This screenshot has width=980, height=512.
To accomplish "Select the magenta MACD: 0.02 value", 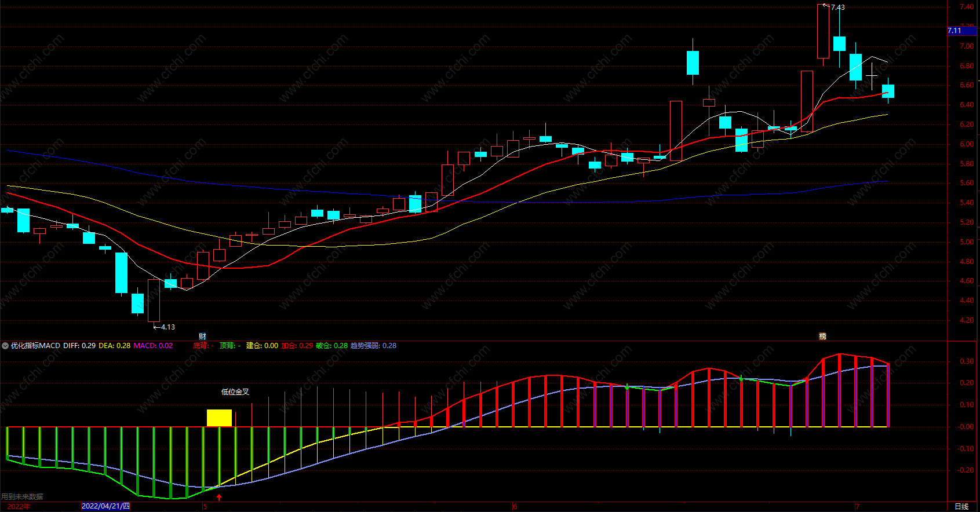I will 153,346.
